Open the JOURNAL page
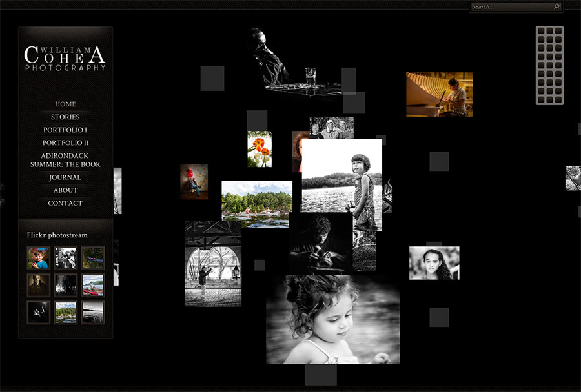 (x=65, y=177)
